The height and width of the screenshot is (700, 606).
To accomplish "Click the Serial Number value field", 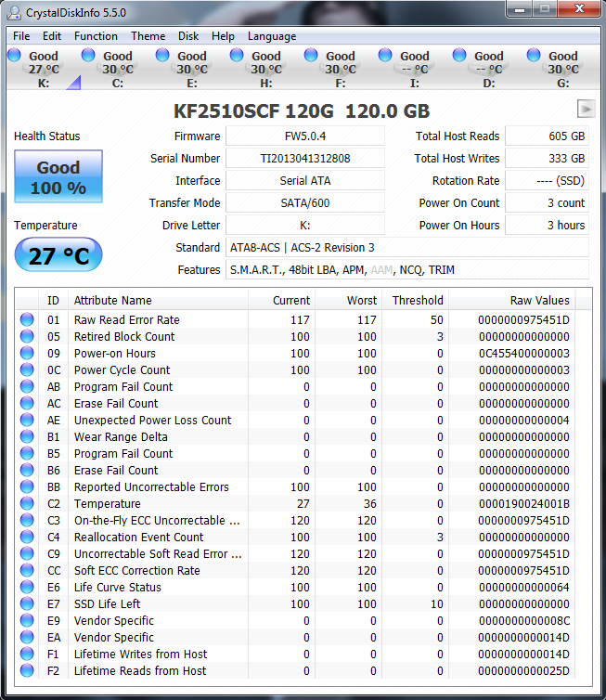I will 304,159.
